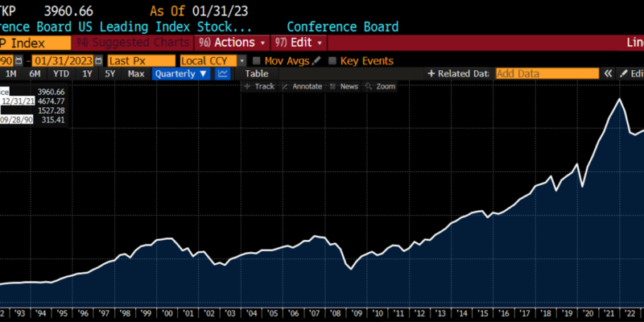Enable the Mov Avgs checkbox
Screen dimensions: 644x322
pos(257,60)
